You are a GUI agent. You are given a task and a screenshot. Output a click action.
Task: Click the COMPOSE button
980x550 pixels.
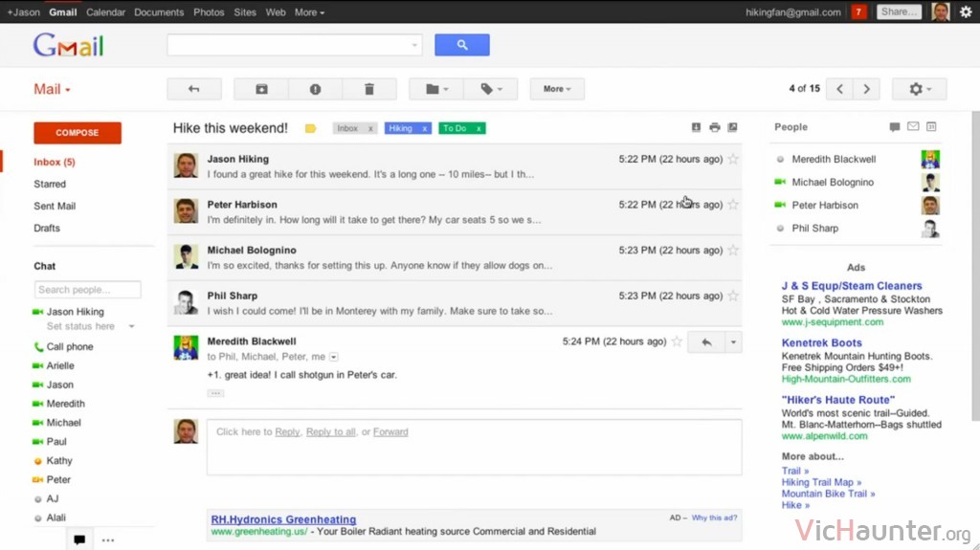78,133
